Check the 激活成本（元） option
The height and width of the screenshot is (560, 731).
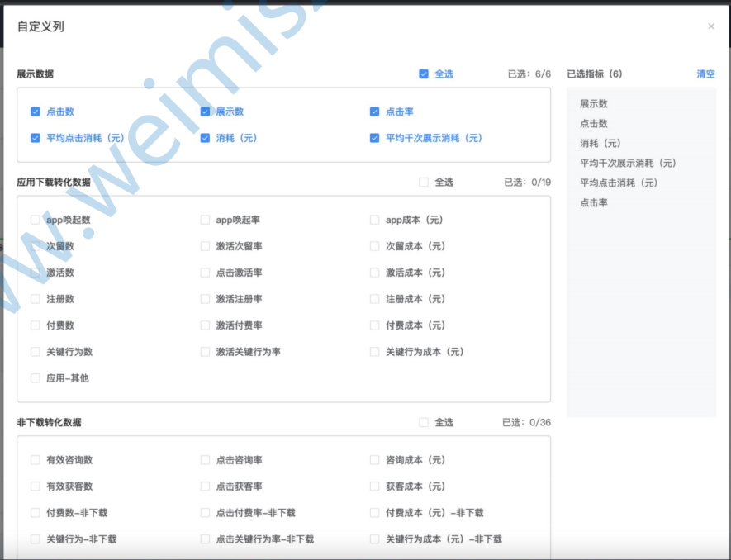click(x=375, y=273)
